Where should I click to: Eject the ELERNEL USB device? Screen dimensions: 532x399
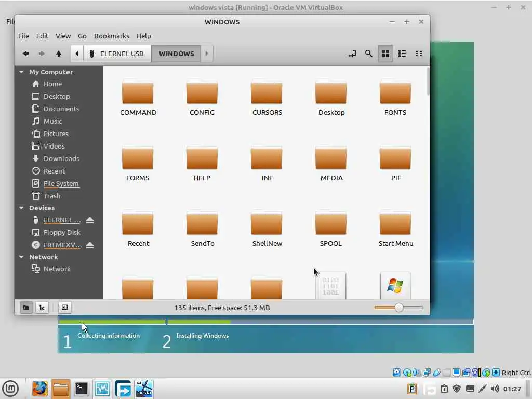89,220
